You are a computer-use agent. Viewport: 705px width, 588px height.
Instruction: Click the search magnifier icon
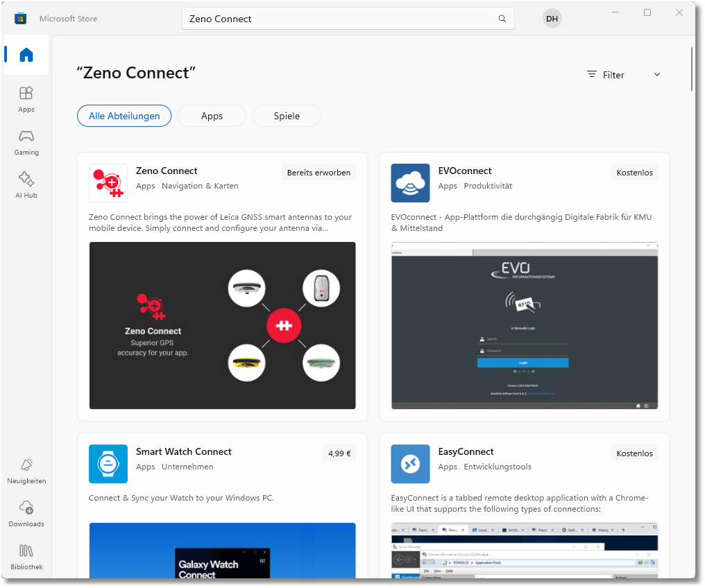click(502, 19)
